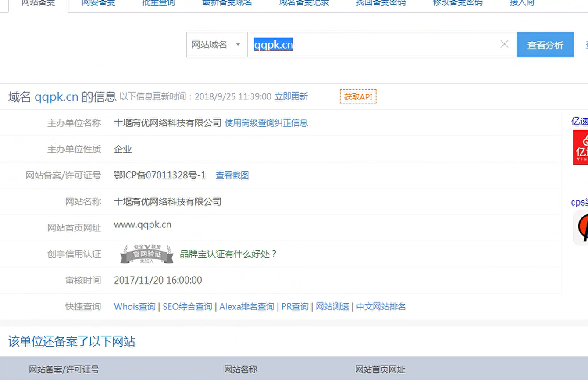This screenshot has width=588, height=380.
Task: Switch to the 批量查询 tab
Action: pyautogui.click(x=158, y=3)
